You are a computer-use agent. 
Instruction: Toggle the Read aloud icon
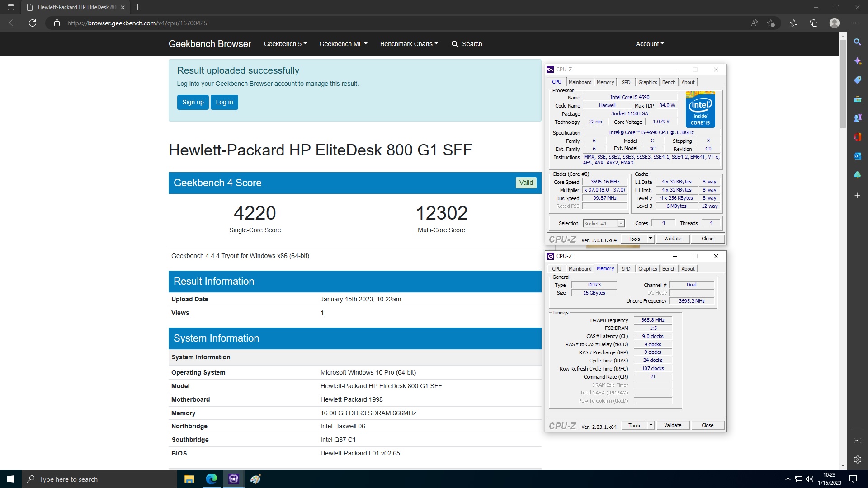(x=755, y=23)
